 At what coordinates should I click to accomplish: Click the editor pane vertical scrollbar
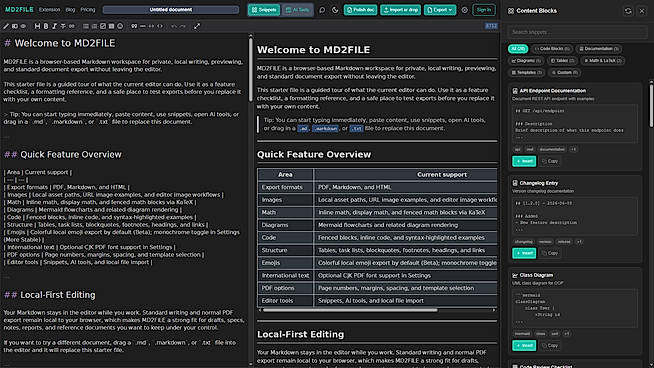click(250, 70)
